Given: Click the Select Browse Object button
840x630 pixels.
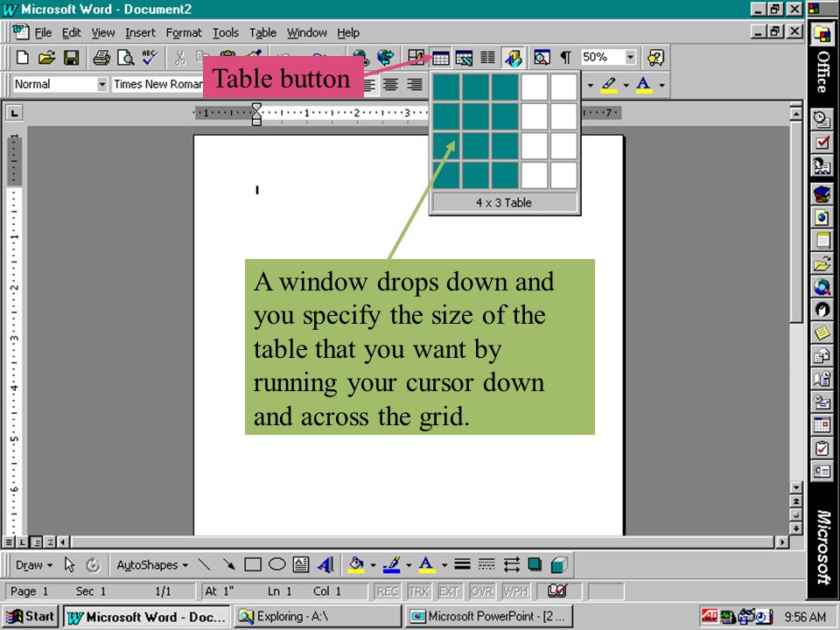Looking at the screenshot, I should [796, 514].
